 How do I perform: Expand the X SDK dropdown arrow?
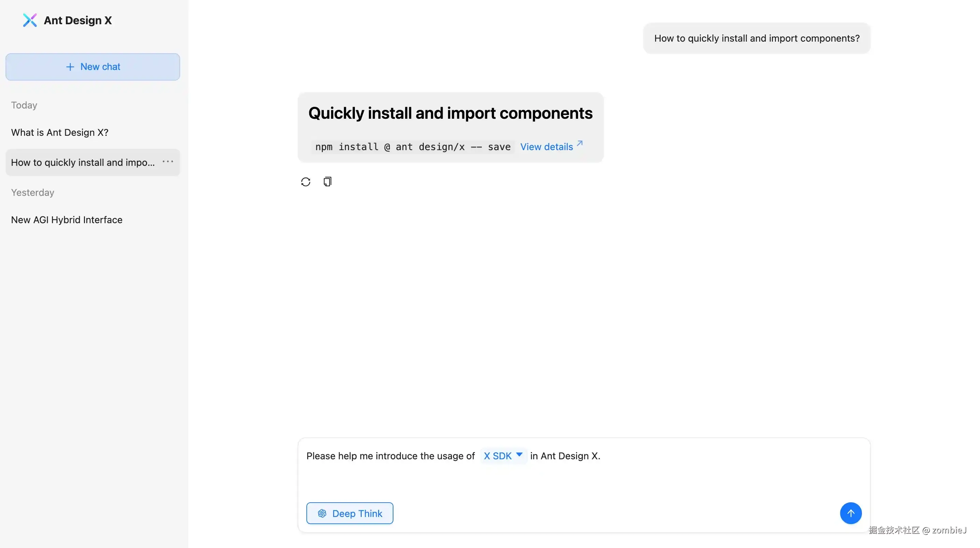pyautogui.click(x=519, y=455)
